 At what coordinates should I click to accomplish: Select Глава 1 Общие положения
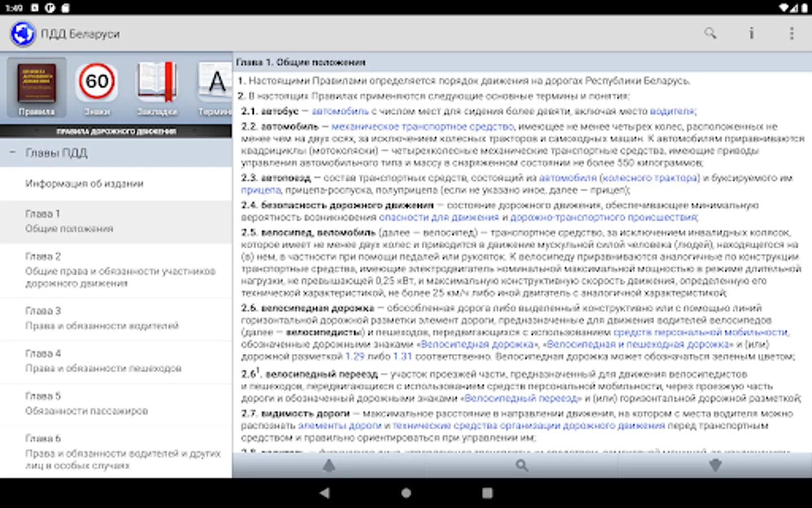(x=116, y=221)
